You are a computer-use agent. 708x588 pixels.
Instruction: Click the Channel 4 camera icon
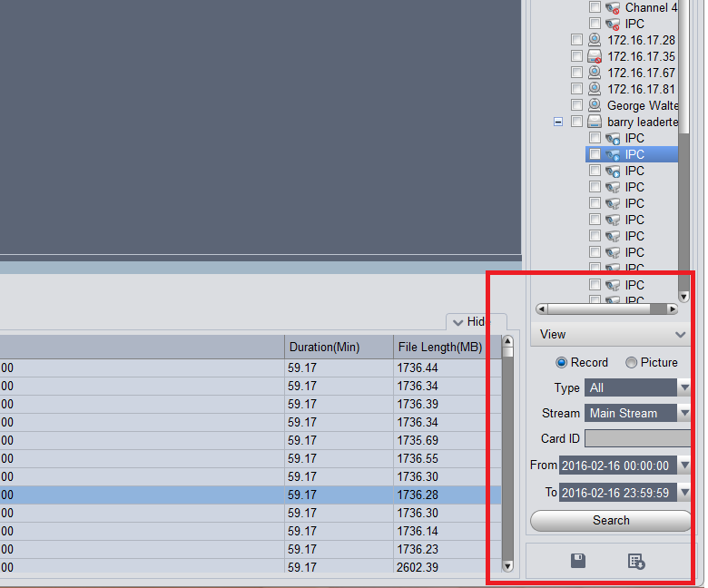[613, 7]
